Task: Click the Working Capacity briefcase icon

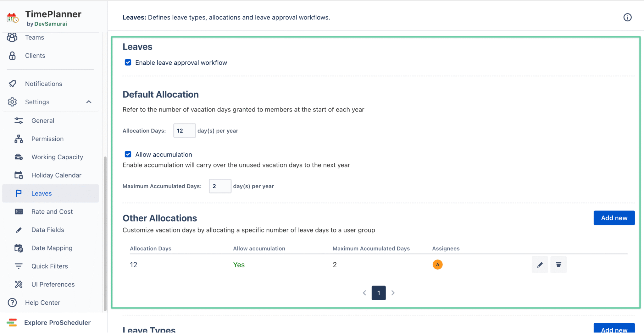Action: 19,157
